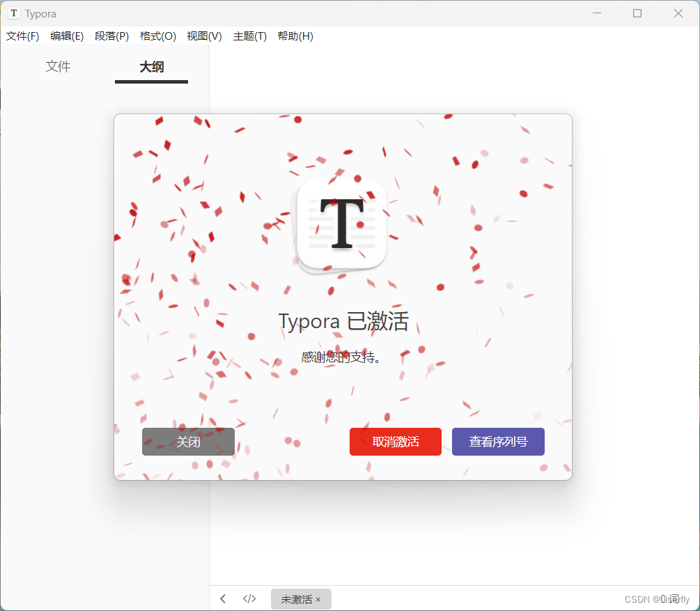Open the 帮助(H) menu
Image resolution: width=700 pixels, height=611 pixels.
click(295, 36)
